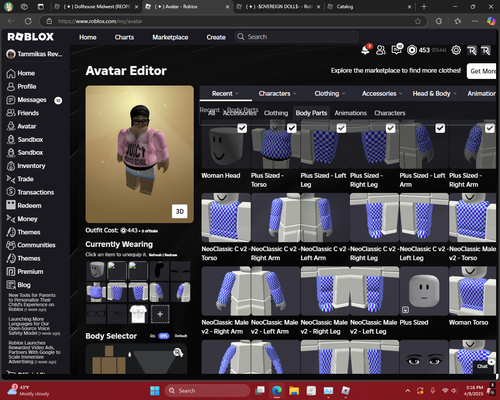
Task: Switch to the Catalog browser tab
Action: [x=369, y=7]
